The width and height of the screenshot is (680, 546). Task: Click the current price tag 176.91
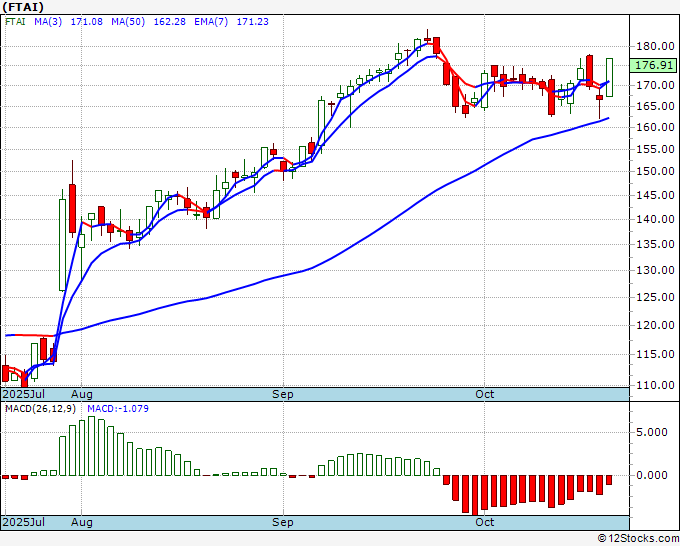[653, 65]
